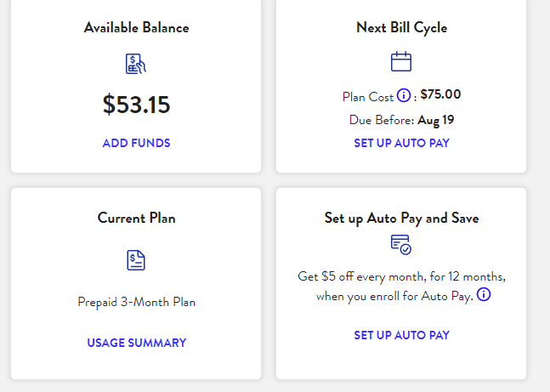Click the Set up Auto Pay and Save heading
550x392 pixels.
pyautogui.click(x=401, y=218)
